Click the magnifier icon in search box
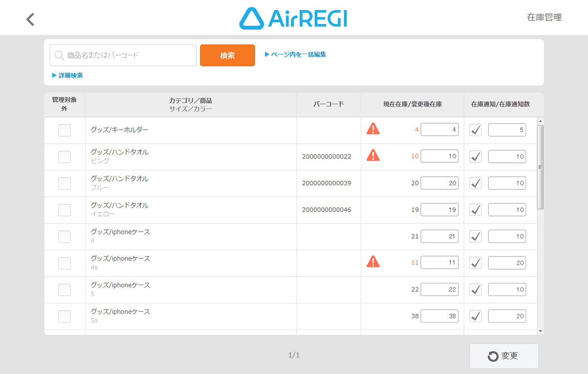Screen dimensions: 588x374 [x=59, y=55]
